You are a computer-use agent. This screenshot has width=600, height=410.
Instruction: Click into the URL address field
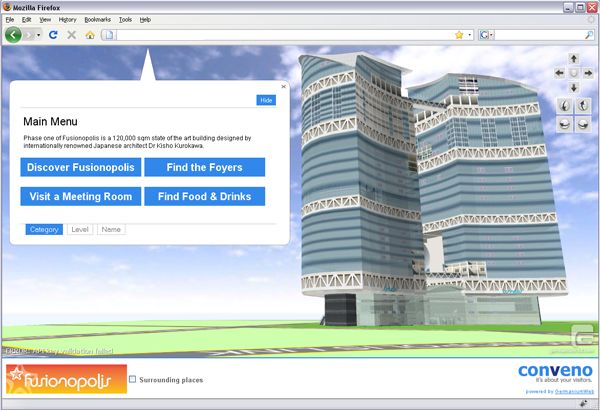[283, 35]
